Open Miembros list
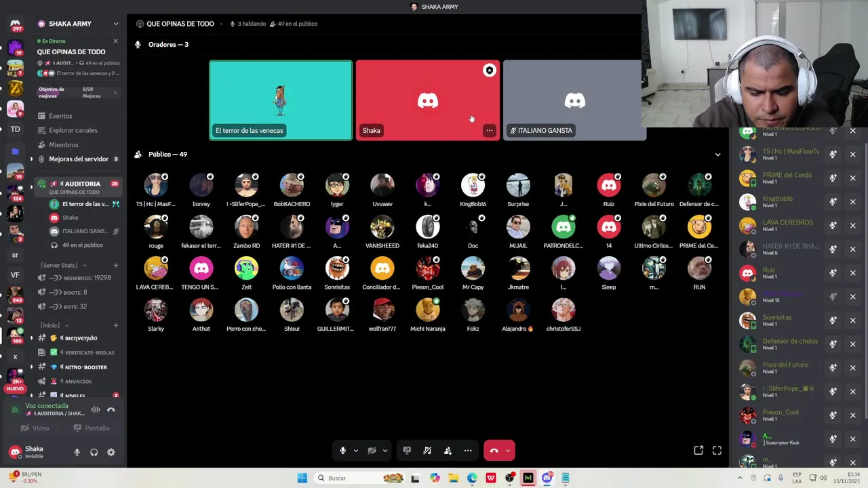This screenshot has height=488, width=868. (x=64, y=145)
